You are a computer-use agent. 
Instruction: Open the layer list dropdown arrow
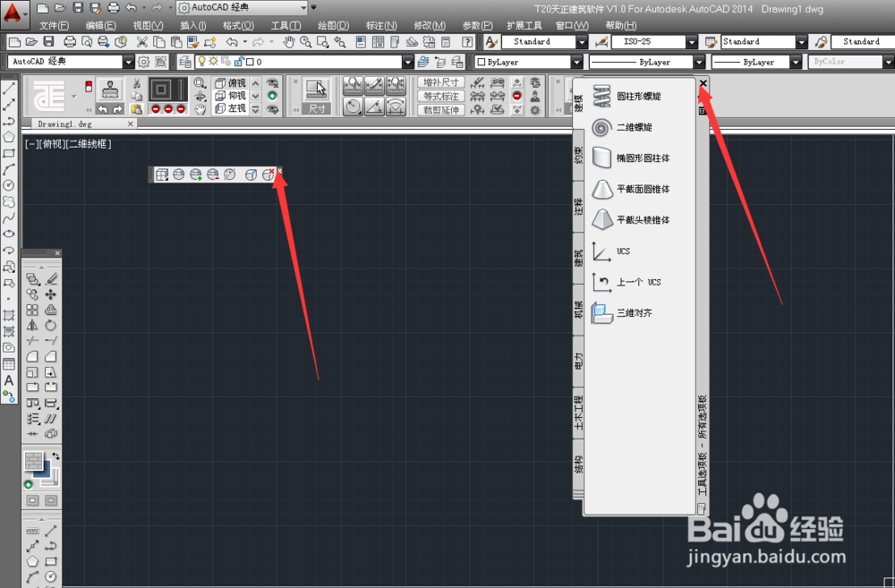407,62
